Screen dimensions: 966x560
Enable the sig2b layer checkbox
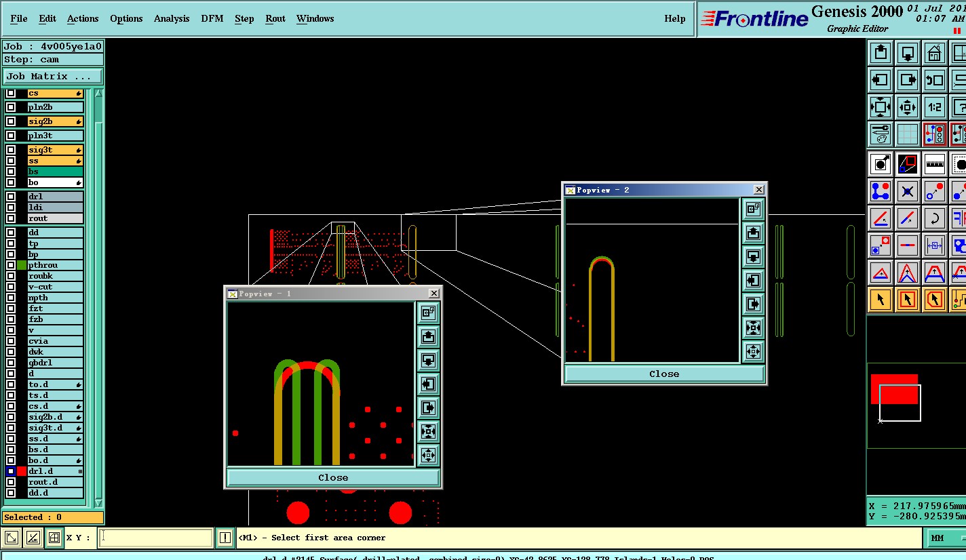[11, 121]
